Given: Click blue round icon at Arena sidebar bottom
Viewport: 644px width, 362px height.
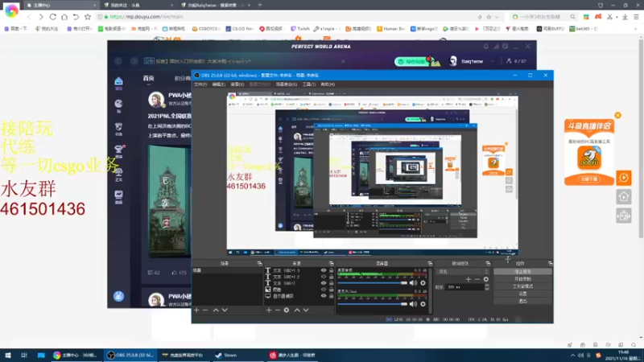Looking at the screenshot, I should [x=118, y=296].
